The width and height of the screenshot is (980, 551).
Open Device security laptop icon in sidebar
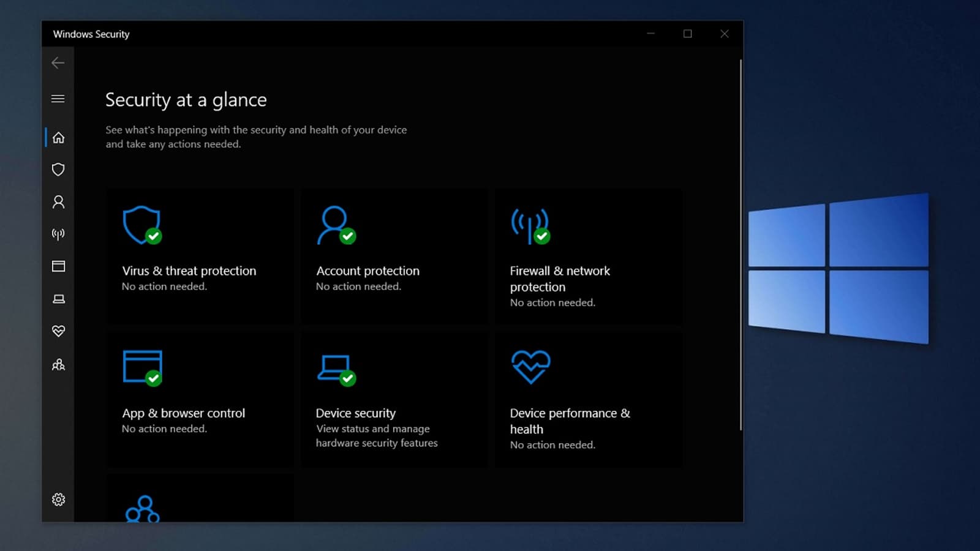point(58,299)
